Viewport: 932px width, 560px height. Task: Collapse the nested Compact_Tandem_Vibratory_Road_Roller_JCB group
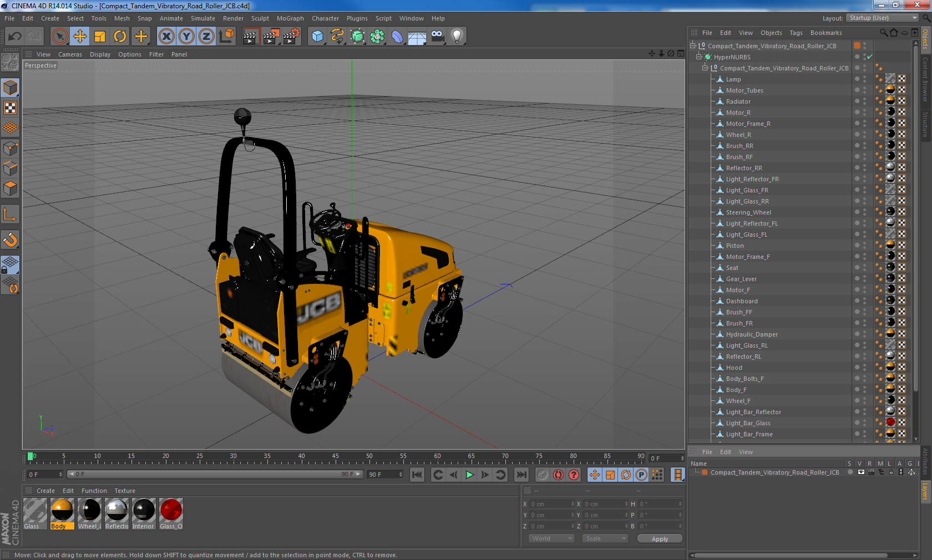click(705, 68)
